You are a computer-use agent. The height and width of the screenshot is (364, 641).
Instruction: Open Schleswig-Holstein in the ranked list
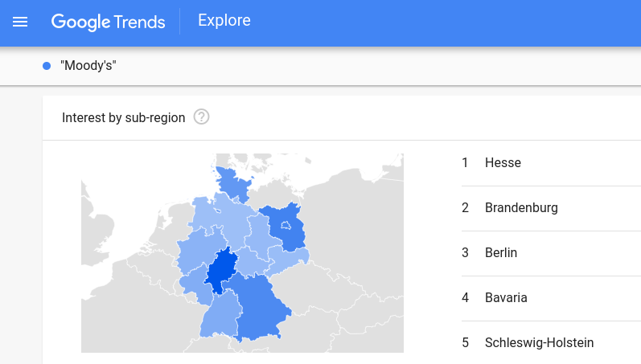click(539, 343)
